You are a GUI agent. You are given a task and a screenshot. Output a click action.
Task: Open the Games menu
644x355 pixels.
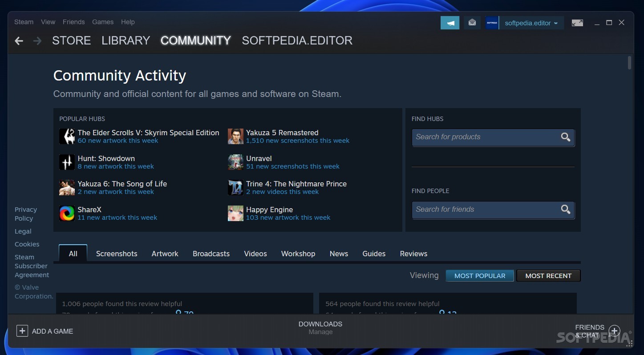click(x=103, y=22)
